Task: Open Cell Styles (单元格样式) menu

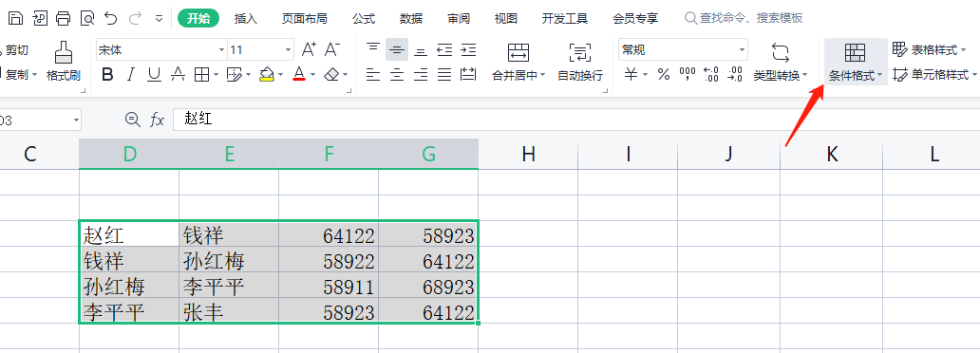Action: [934, 75]
